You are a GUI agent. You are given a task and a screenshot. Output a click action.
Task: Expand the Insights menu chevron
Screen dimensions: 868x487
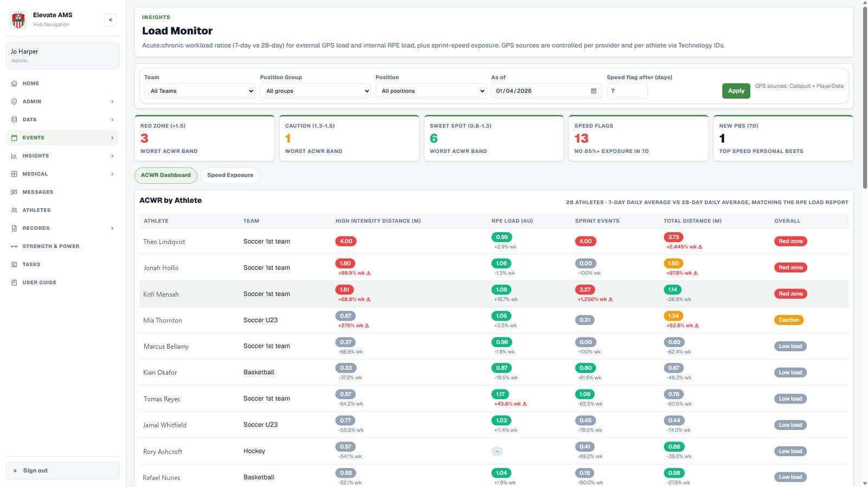point(112,156)
